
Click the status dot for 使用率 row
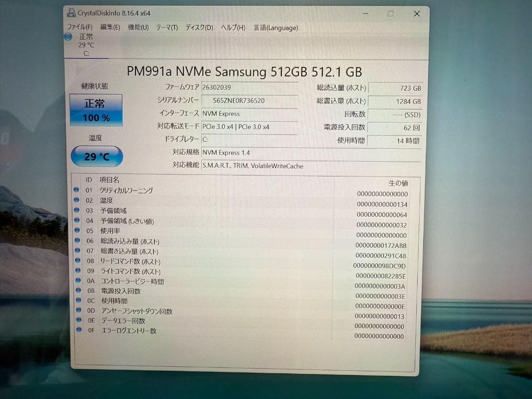click(76, 230)
